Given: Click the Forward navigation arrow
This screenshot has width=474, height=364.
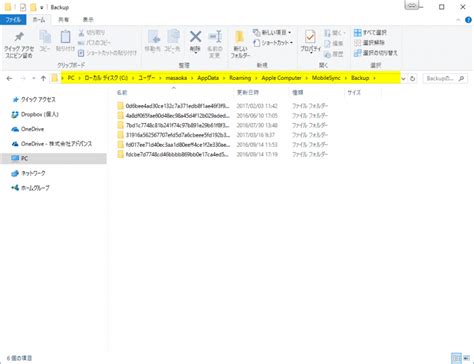Looking at the screenshot, I should click(x=23, y=78).
